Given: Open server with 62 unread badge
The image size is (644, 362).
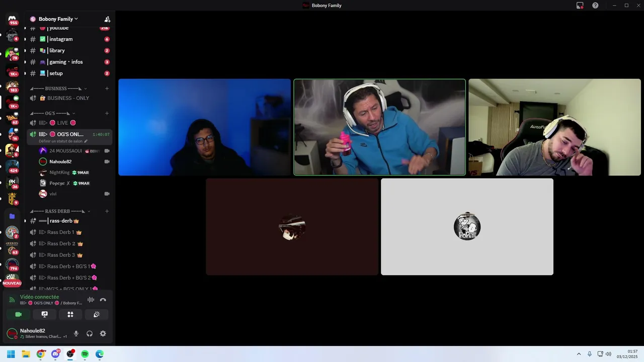Looking at the screenshot, I should (12, 118).
